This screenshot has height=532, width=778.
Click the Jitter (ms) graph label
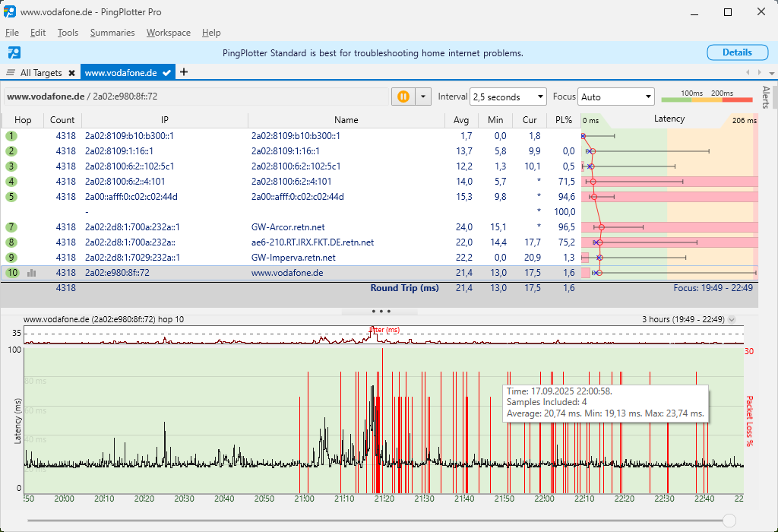[385, 330]
